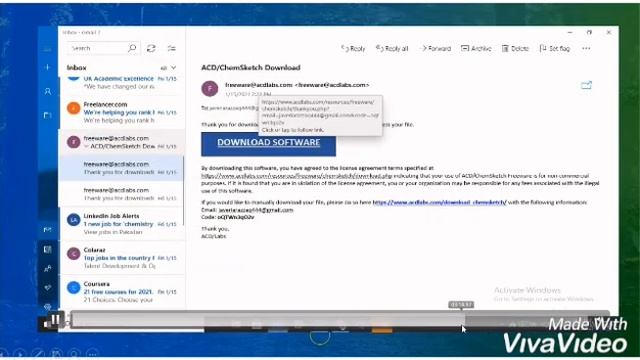Open the Accounts person icon in sidebar

pyautogui.click(x=48, y=91)
